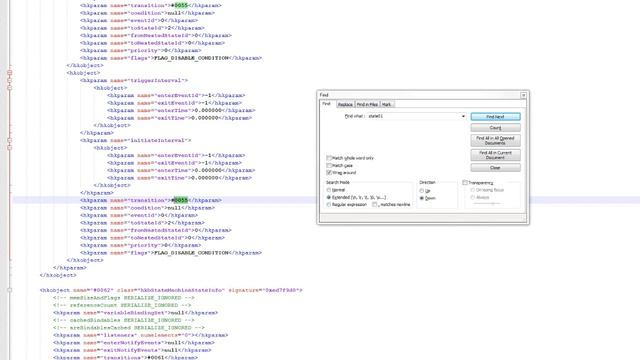Click Find All in All Opened Documents

click(495, 140)
